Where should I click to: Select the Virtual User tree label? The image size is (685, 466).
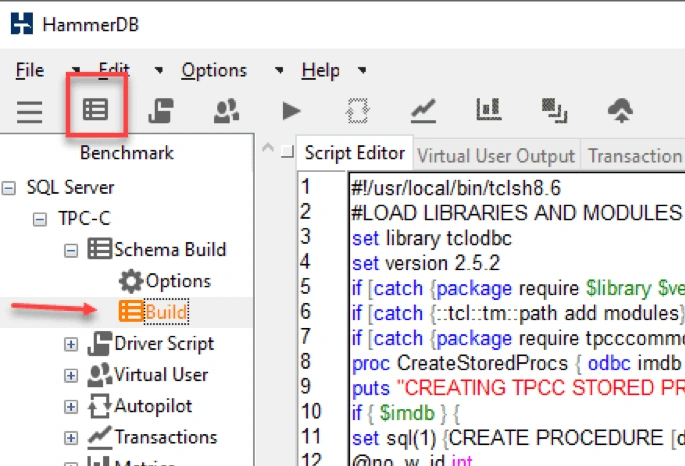click(161, 375)
